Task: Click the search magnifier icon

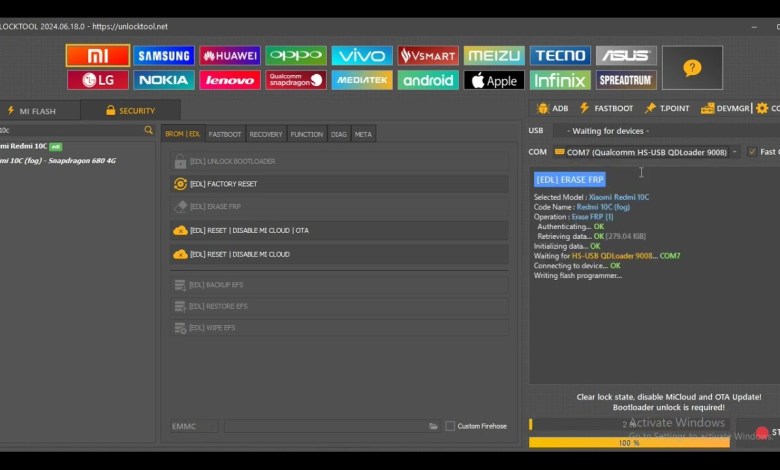Action: point(149,130)
